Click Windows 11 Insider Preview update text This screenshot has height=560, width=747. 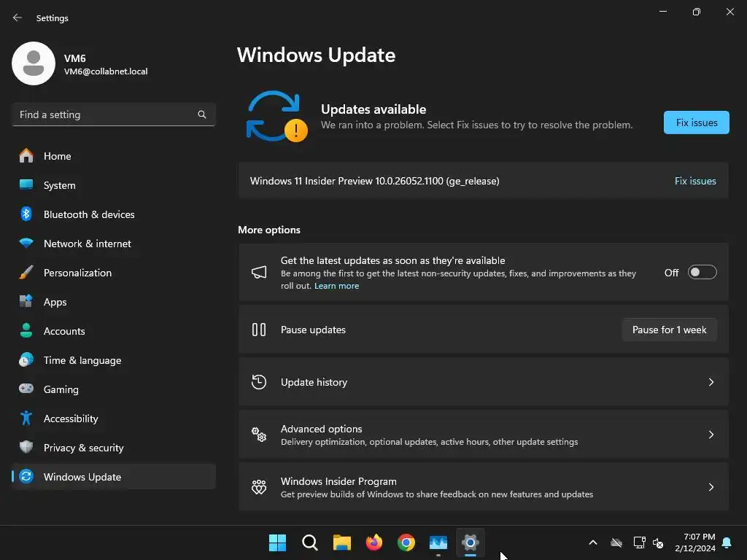pos(374,181)
